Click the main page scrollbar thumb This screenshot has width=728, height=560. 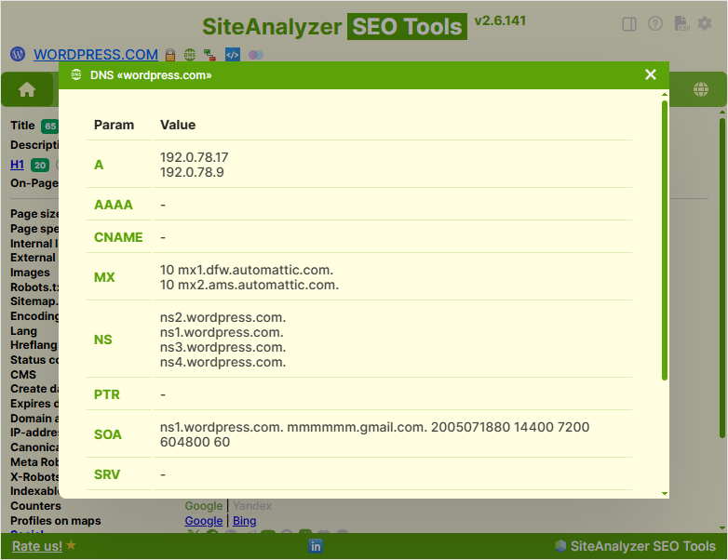[722, 277]
